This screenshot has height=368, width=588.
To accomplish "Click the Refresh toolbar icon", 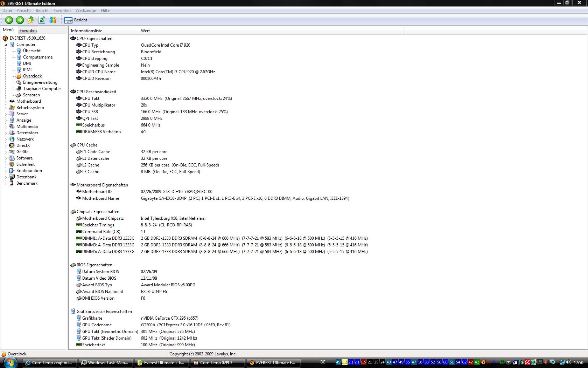I will [x=42, y=20].
